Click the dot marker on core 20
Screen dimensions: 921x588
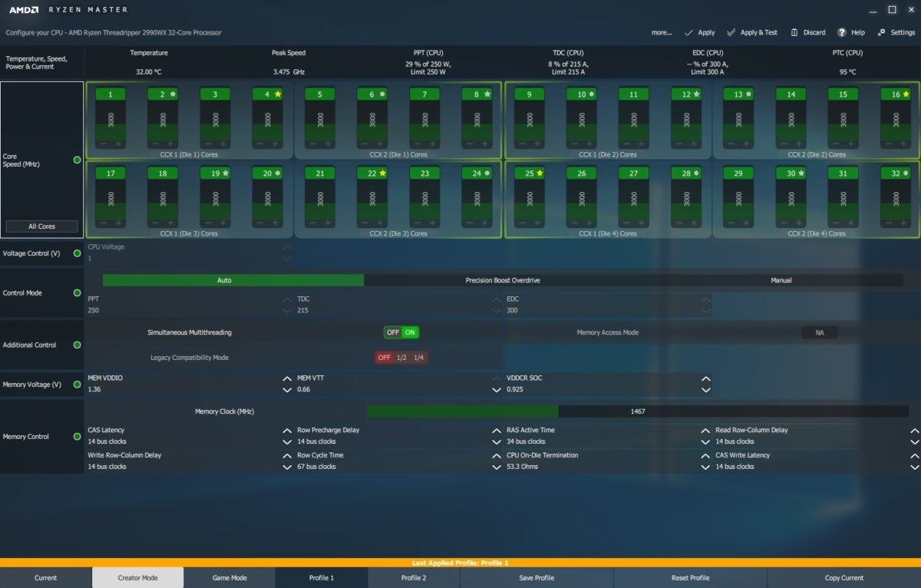[x=278, y=173]
